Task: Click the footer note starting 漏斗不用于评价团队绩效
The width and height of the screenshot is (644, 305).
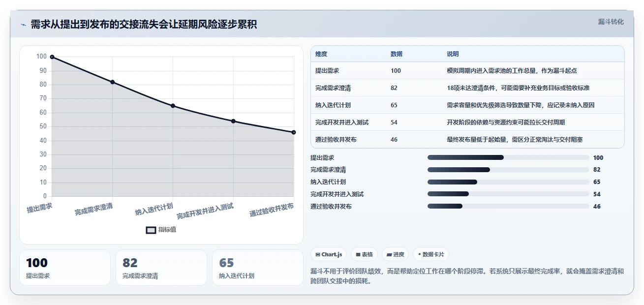Action: click(467, 276)
